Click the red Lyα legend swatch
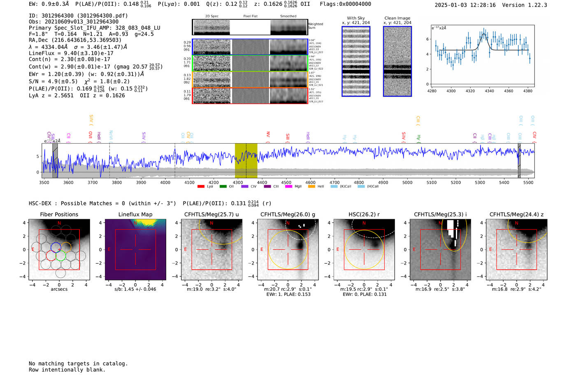Image resolution: width=576 pixels, height=392 pixels. click(x=201, y=187)
